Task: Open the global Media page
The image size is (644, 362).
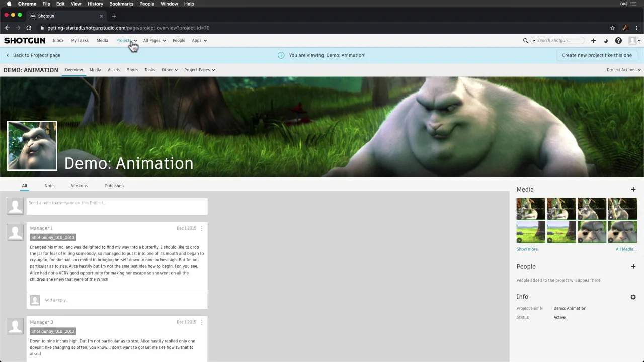Action: 102,41
